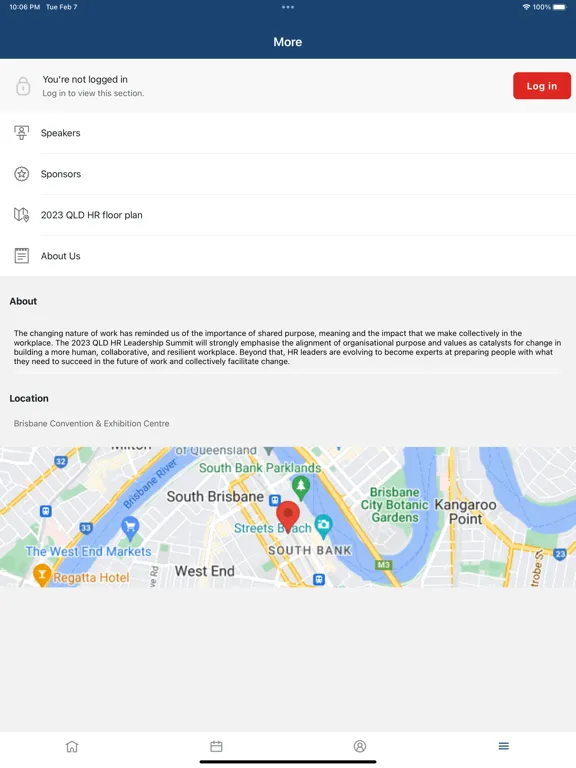Tap the You're not logged in message

(x=85, y=79)
